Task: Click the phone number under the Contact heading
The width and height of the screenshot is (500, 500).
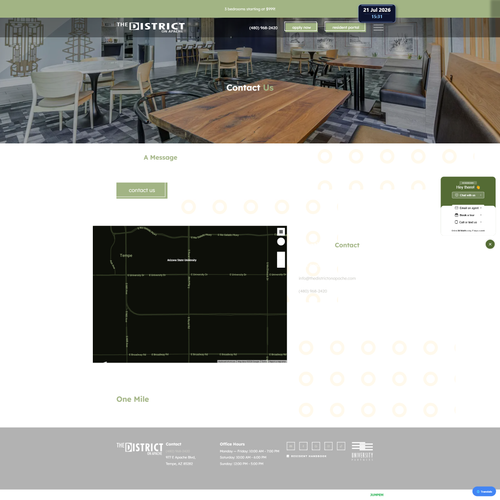Action: point(313,291)
